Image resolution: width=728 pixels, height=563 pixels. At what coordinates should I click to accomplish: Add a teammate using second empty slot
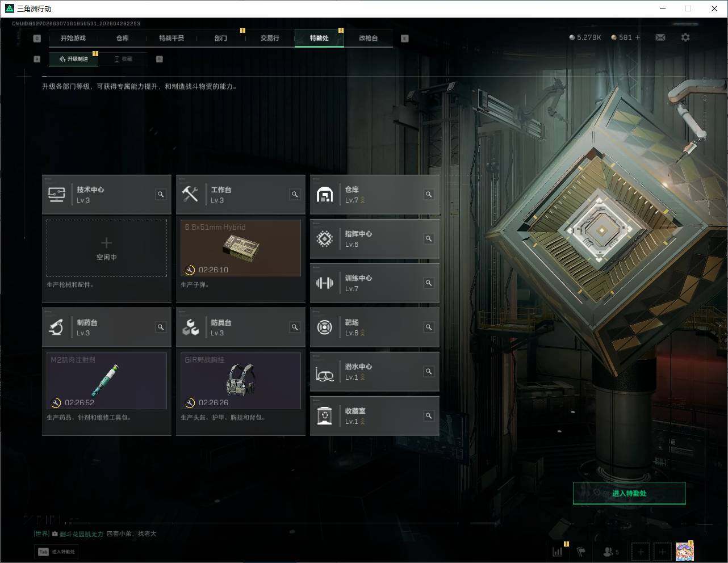[662, 551]
